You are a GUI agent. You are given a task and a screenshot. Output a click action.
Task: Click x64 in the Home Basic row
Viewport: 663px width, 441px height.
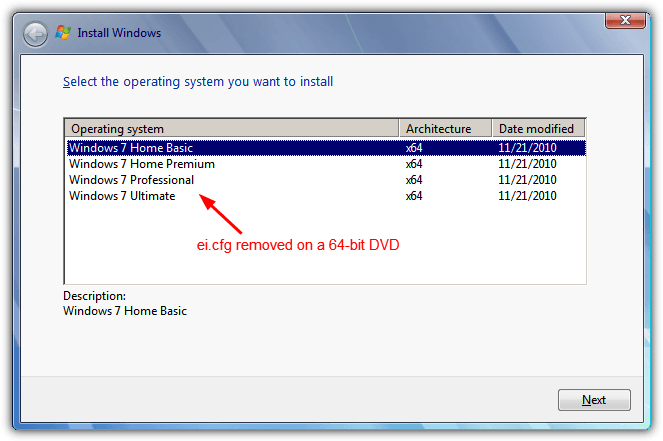click(414, 148)
